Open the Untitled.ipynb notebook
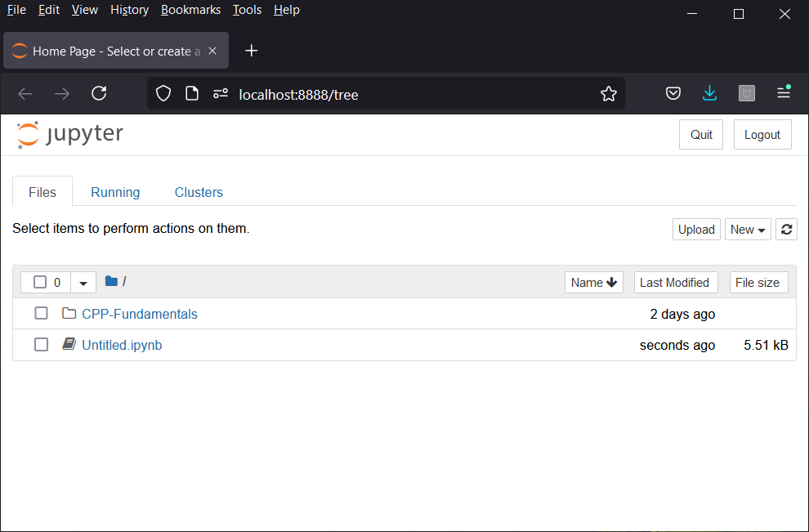The height and width of the screenshot is (532, 809). [122, 345]
